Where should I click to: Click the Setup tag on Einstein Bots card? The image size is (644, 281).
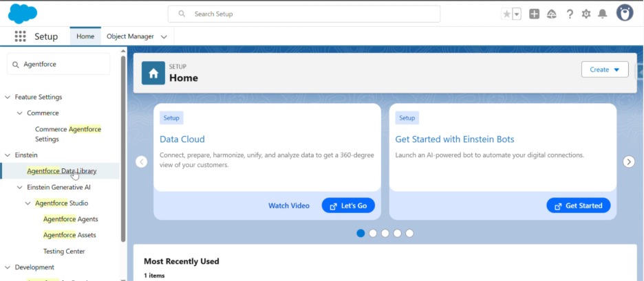coord(407,117)
